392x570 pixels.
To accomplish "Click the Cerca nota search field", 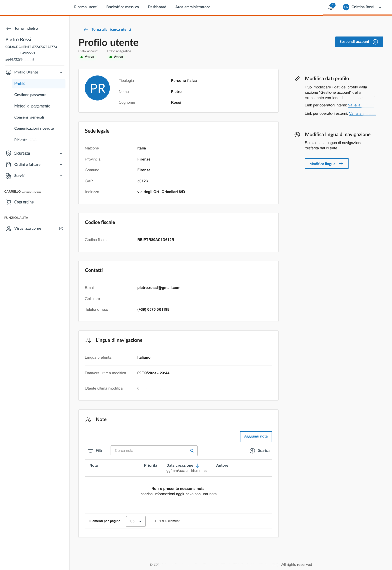I will point(150,451).
